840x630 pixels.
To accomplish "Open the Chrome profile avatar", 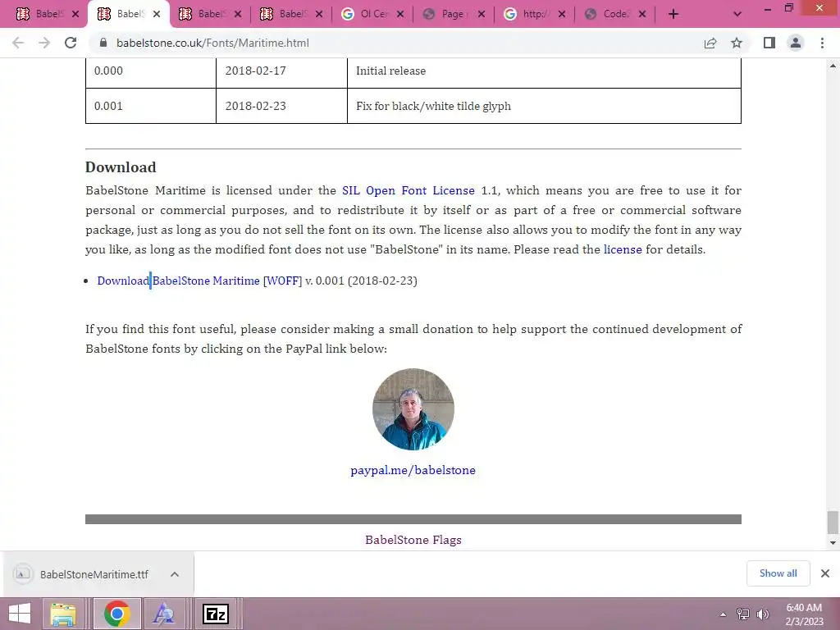I will pos(796,43).
